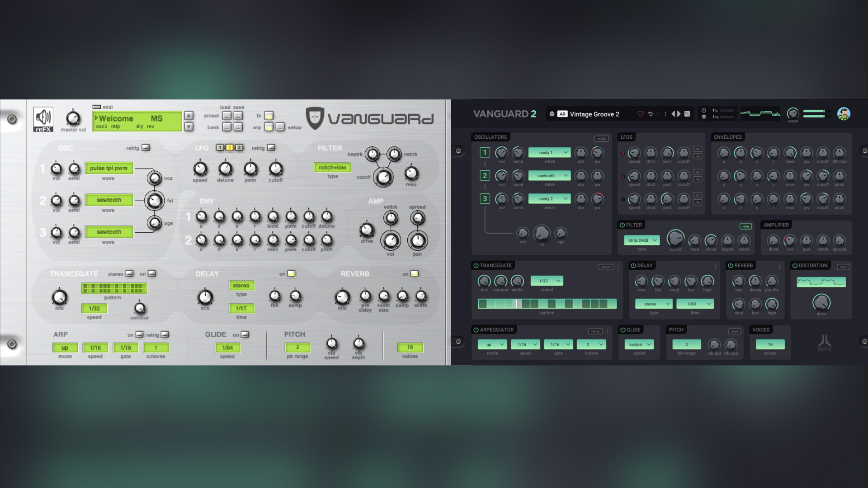Open Reverb three-dot options in Vanguard 2
868x488 pixels.
pyautogui.click(x=779, y=267)
